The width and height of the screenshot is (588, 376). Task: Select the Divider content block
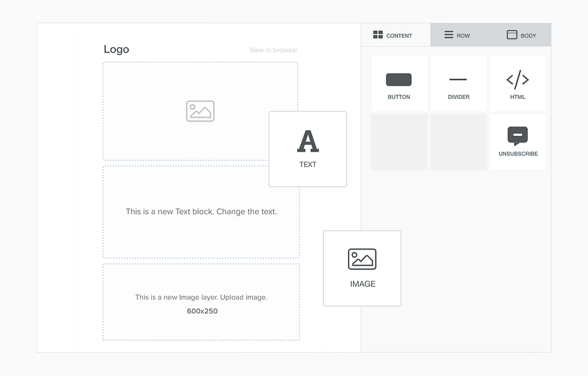[x=458, y=83]
